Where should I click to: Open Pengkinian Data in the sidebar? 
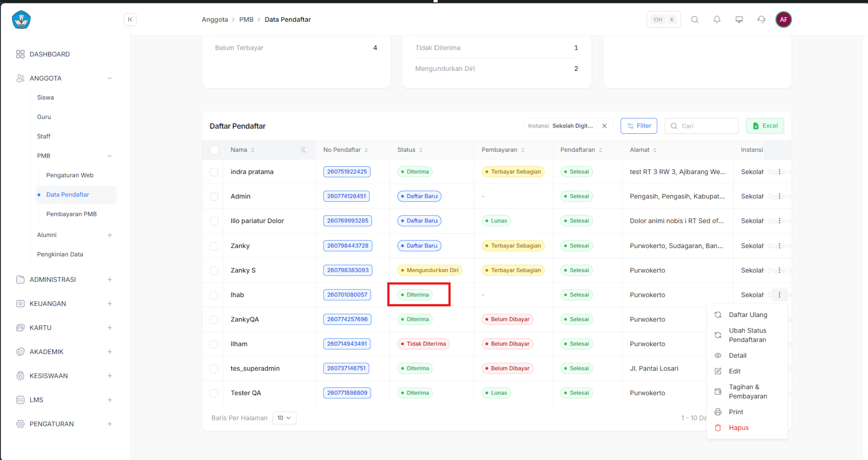(60, 254)
